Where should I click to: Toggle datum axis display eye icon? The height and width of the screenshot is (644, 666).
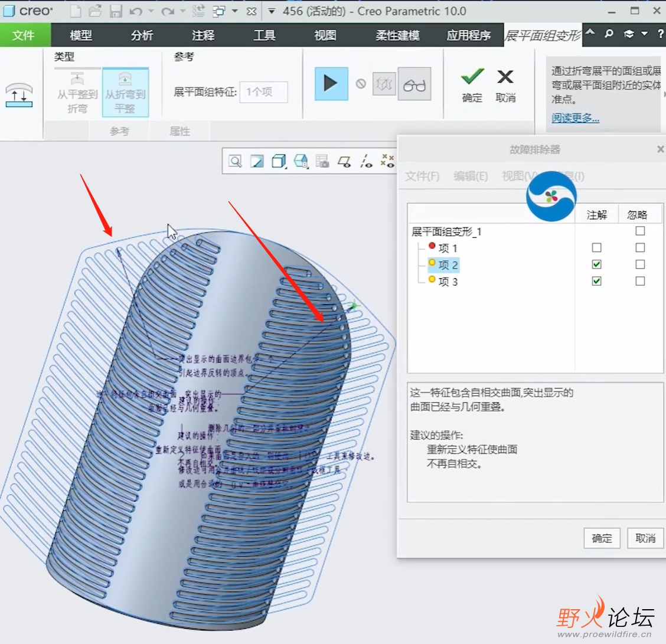coord(365,161)
